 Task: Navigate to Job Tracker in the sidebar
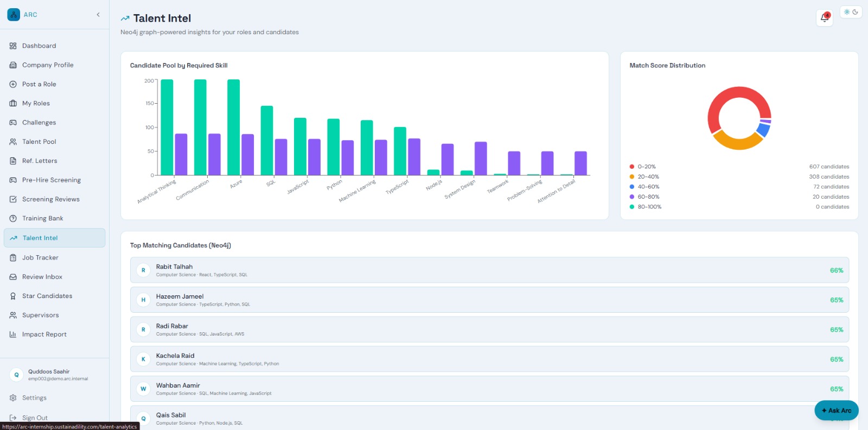click(54, 258)
